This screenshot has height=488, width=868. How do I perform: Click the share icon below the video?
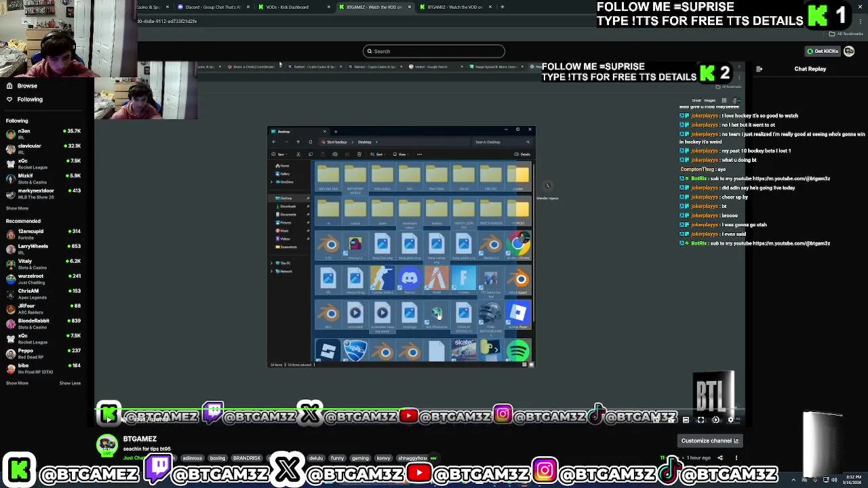(720, 458)
